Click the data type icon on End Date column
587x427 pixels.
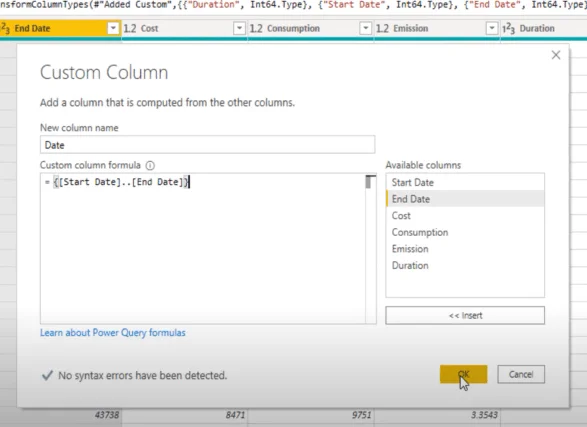[x=5, y=28]
